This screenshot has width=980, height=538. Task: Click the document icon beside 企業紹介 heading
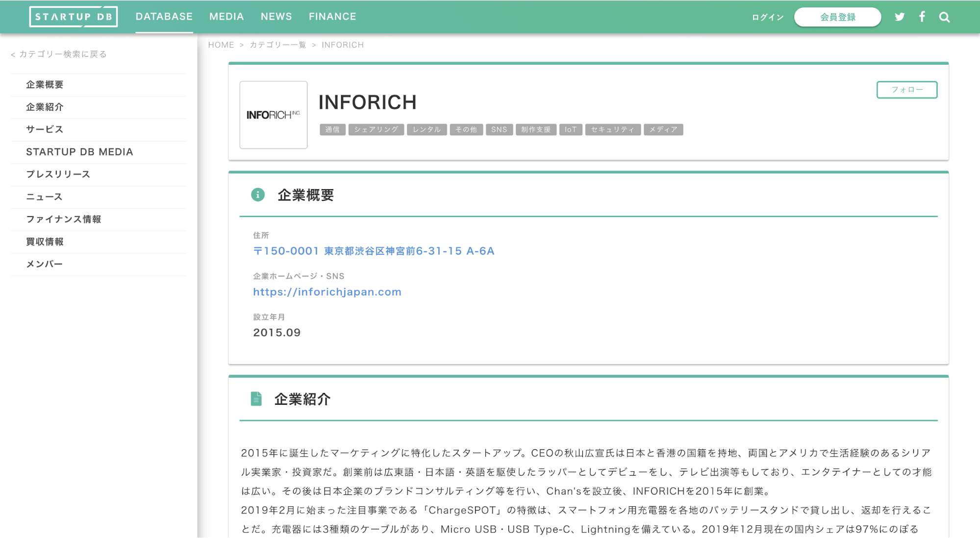(255, 398)
